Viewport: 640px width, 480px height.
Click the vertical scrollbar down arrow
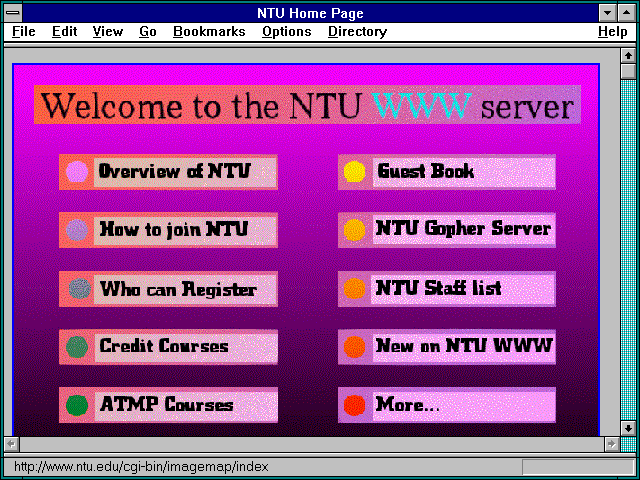click(x=628, y=428)
